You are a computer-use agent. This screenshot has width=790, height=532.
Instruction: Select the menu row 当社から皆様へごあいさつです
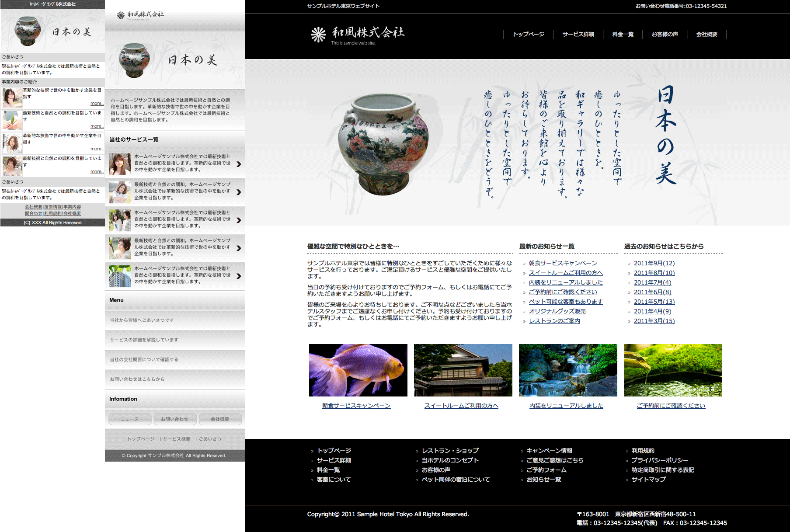(142, 320)
